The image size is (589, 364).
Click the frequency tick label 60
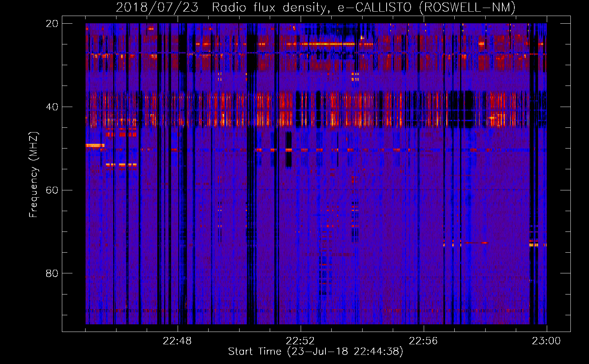click(52, 190)
